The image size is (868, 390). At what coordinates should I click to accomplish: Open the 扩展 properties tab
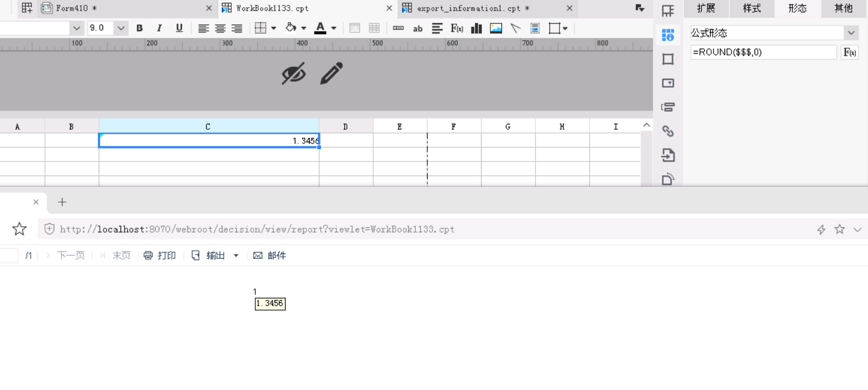[706, 8]
